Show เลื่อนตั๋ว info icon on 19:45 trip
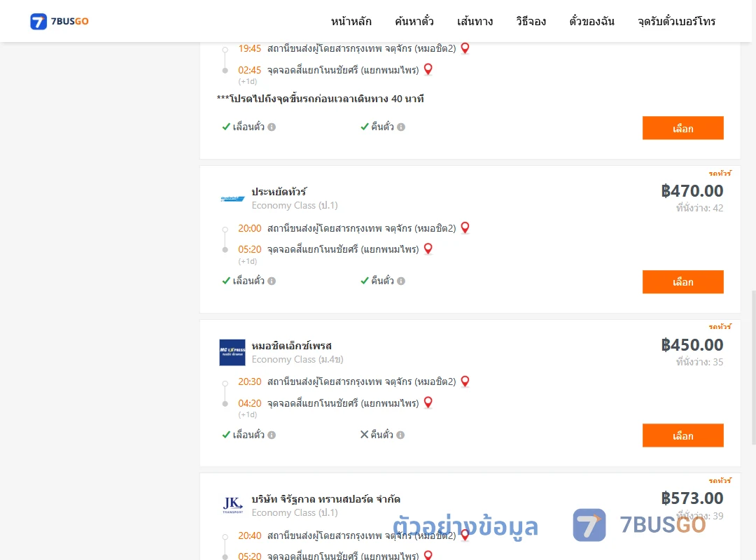The height and width of the screenshot is (560, 756). [272, 127]
